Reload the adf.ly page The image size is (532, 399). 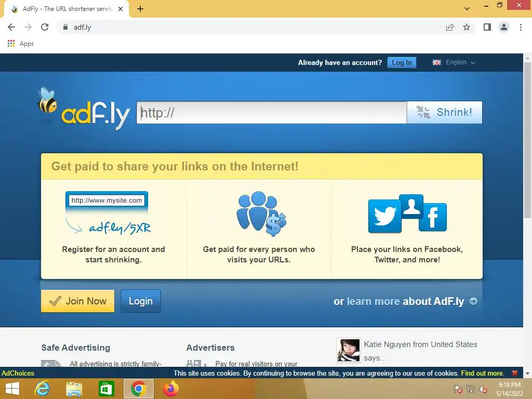click(45, 27)
